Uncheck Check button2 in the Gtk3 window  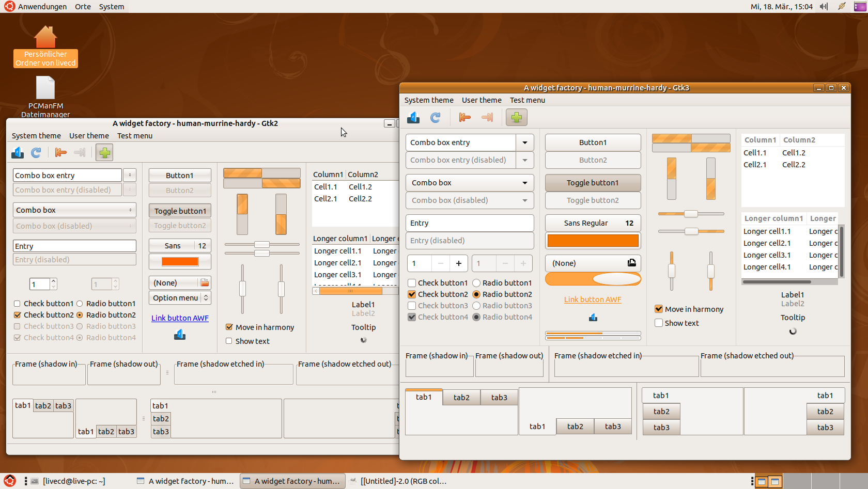click(x=412, y=294)
